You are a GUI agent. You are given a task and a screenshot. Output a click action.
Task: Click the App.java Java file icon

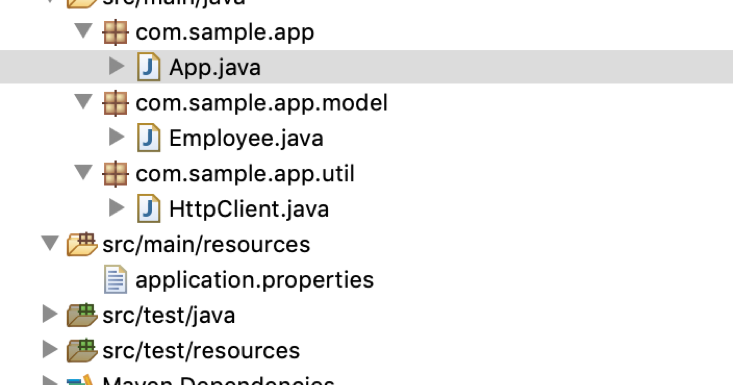tap(149, 67)
